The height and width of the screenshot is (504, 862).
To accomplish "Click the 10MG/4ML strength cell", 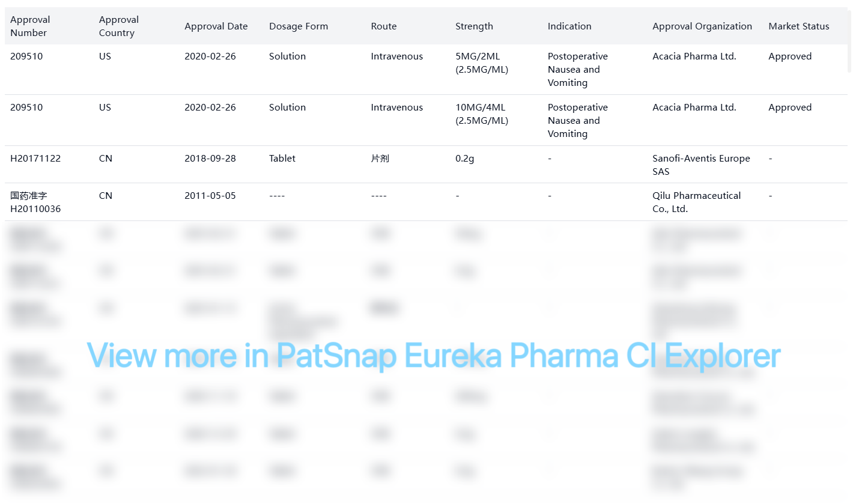I will 482,114.
